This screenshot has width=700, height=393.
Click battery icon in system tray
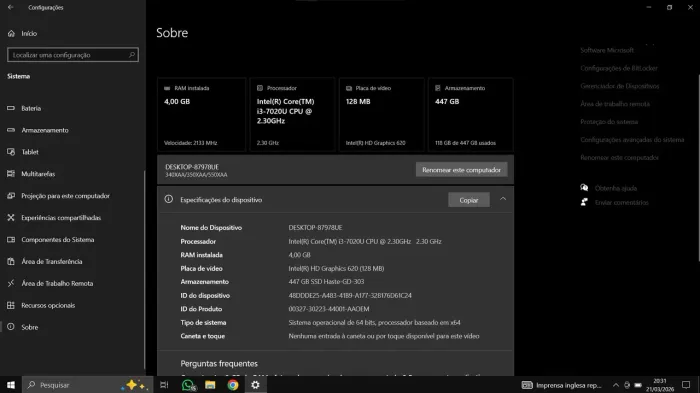638,385
